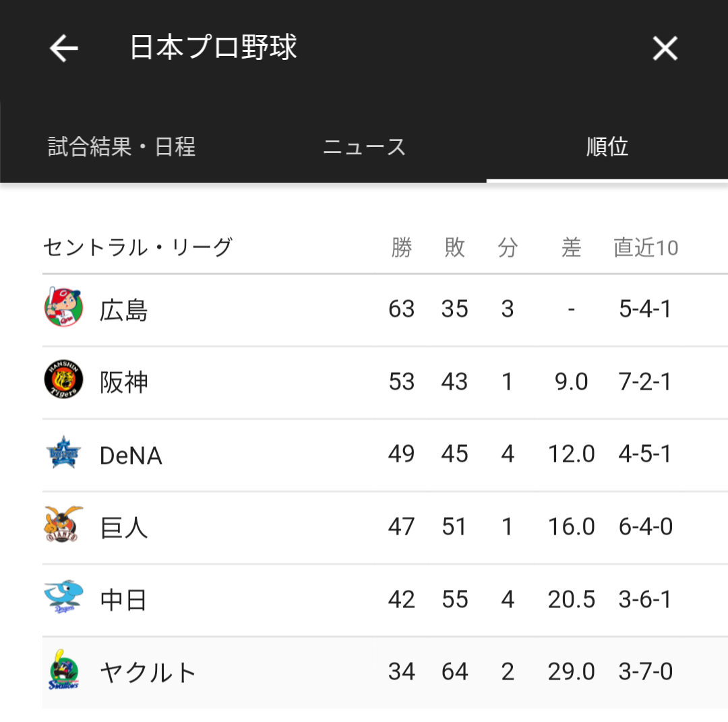Click the 直近10 column header
728x722 pixels.
point(646,247)
